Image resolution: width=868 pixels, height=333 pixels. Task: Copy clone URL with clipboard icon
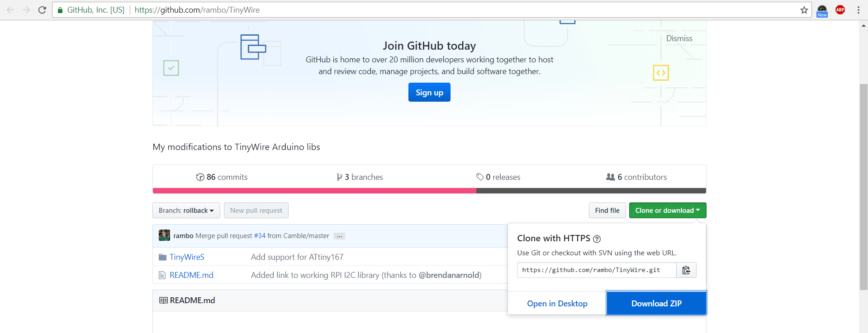click(686, 270)
